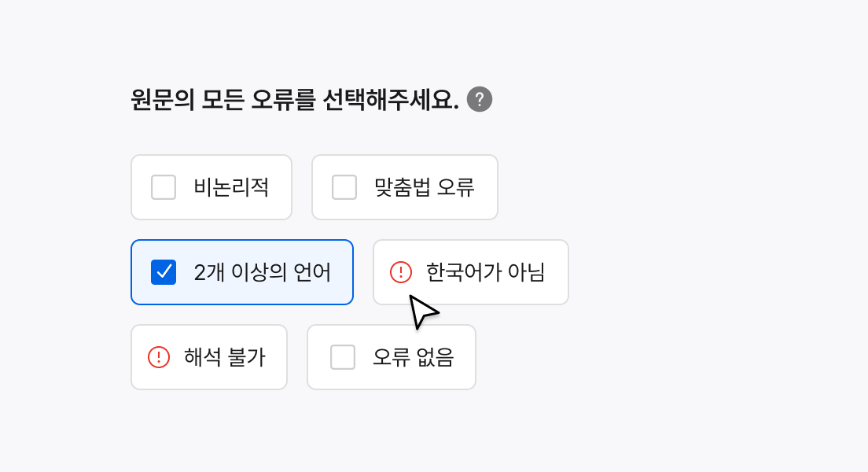Click the 맞춤법 오류 label text
Screen dimensions: 868x472
pos(425,187)
